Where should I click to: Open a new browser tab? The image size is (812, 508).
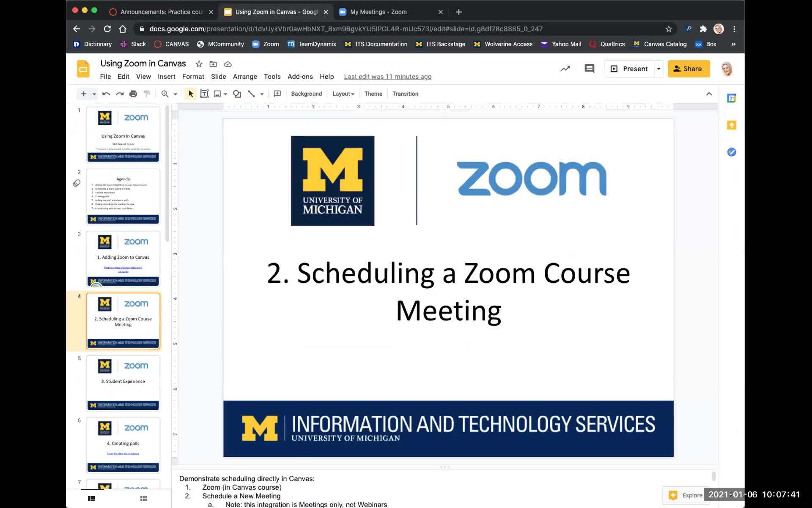coord(459,12)
